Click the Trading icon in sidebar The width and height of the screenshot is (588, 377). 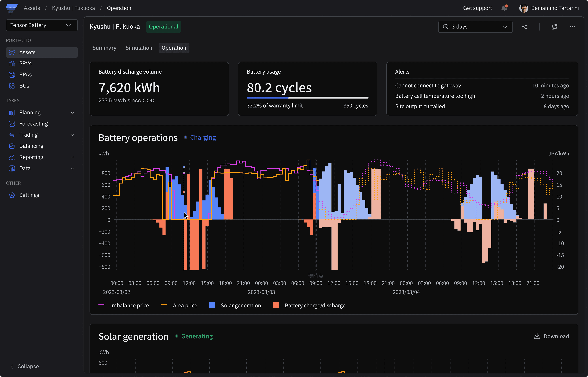[x=12, y=135]
